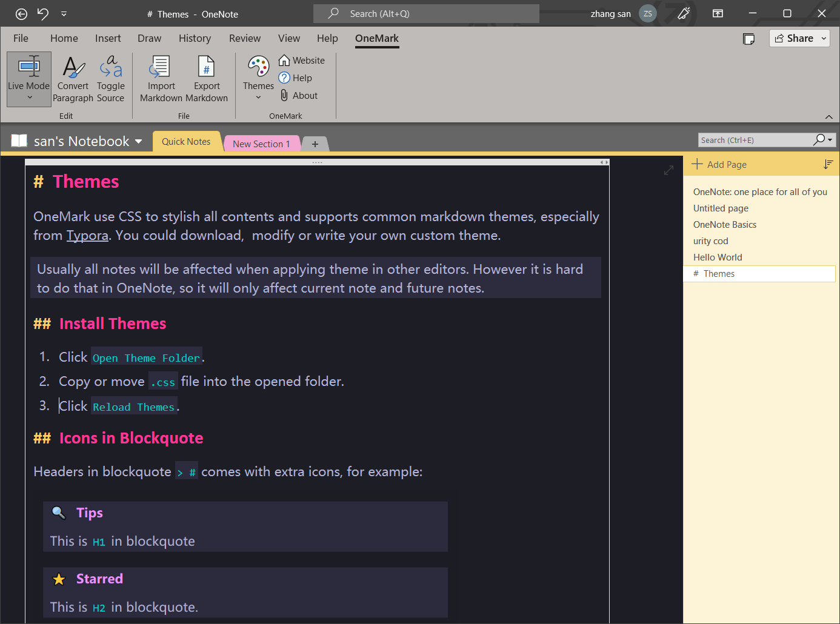The height and width of the screenshot is (624, 840).
Task: Click the About paperclip item
Action: tap(298, 95)
